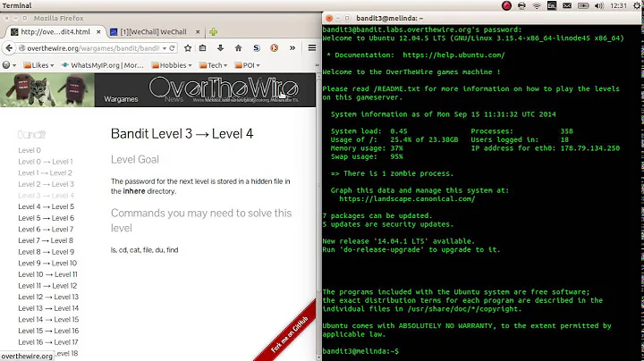Viewport: 644px width, 361px height.
Task: Reload the page with the refresh icon
Action: pos(172,48)
